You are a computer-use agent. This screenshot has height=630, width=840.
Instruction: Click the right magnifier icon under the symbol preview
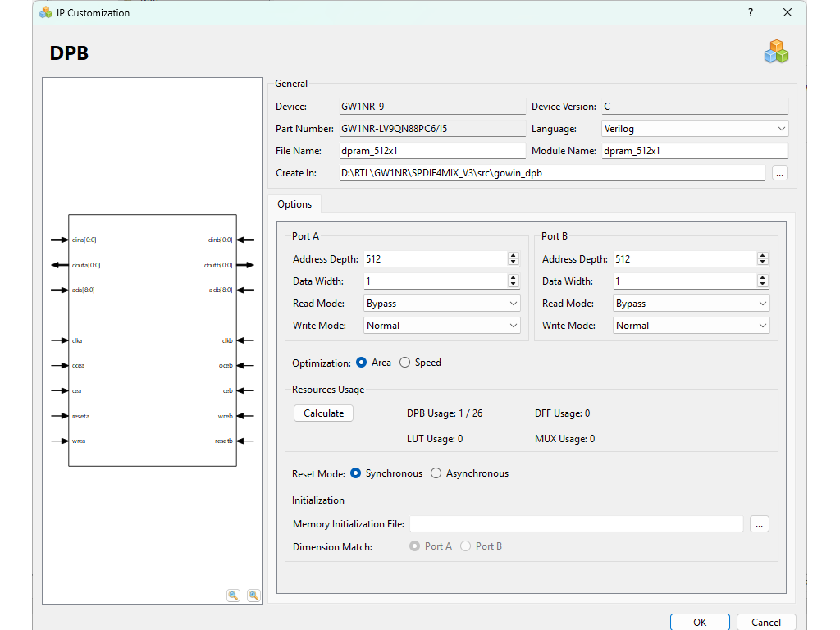(x=253, y=596)
